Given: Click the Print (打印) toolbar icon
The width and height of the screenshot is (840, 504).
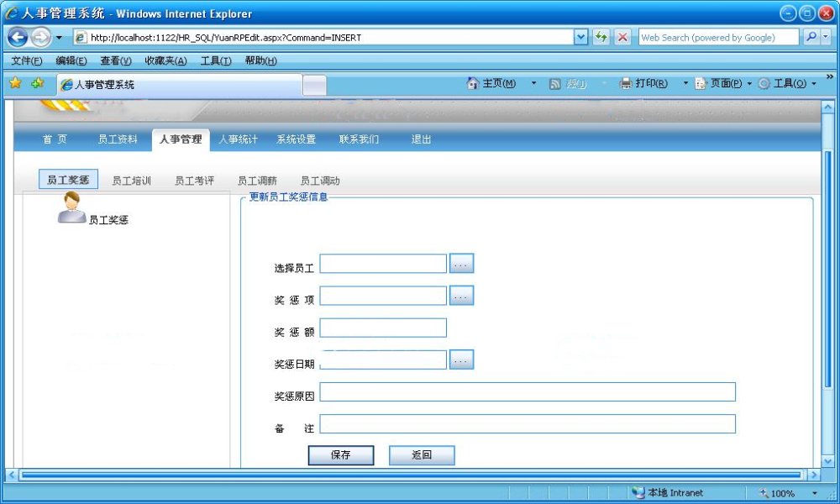Looking at the screenshot, I should click(x=626, y=83).
